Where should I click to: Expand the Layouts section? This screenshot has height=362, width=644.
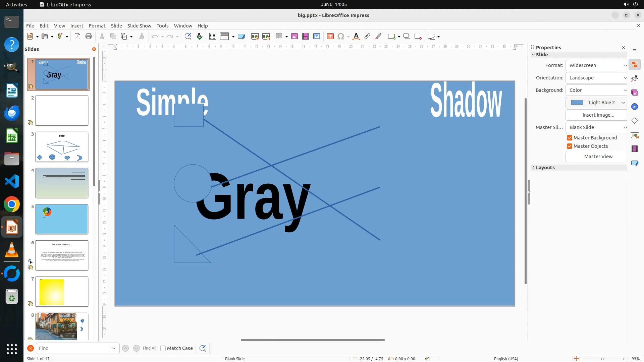[x=545, y=168]
